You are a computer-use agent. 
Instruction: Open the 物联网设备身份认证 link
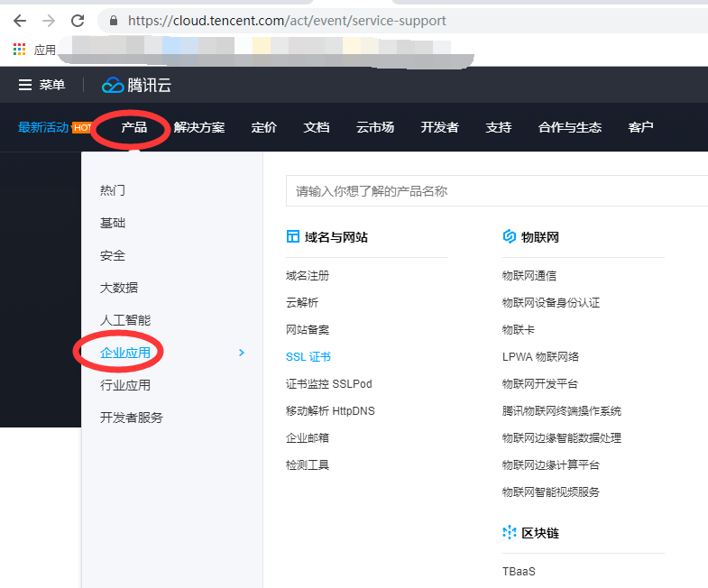point(551,303)
